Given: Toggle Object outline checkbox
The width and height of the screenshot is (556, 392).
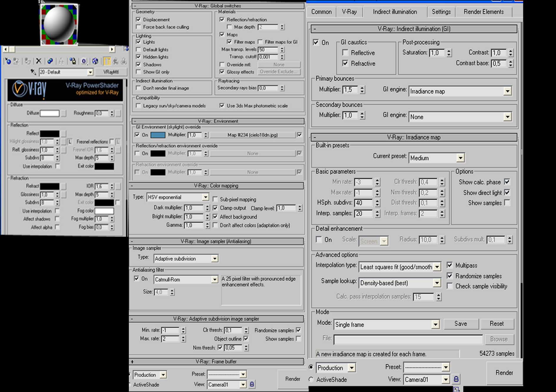Looking at the screenshot, I should 246,339.
